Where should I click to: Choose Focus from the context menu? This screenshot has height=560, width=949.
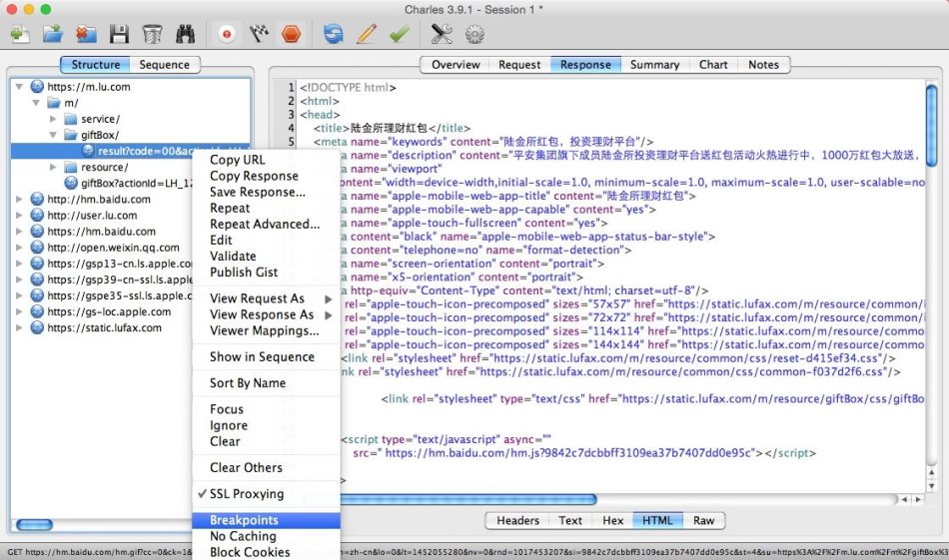227,409
